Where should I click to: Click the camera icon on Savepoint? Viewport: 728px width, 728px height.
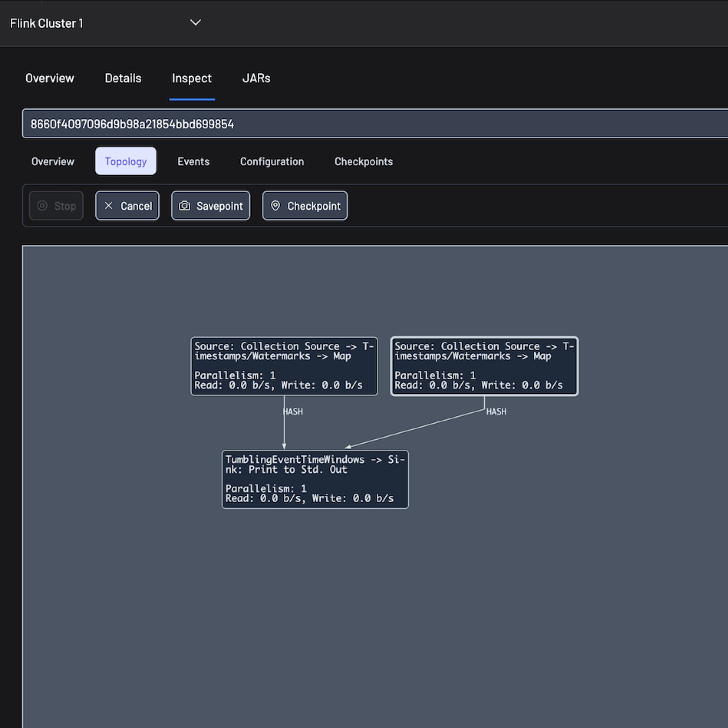[x=184, y=206]
